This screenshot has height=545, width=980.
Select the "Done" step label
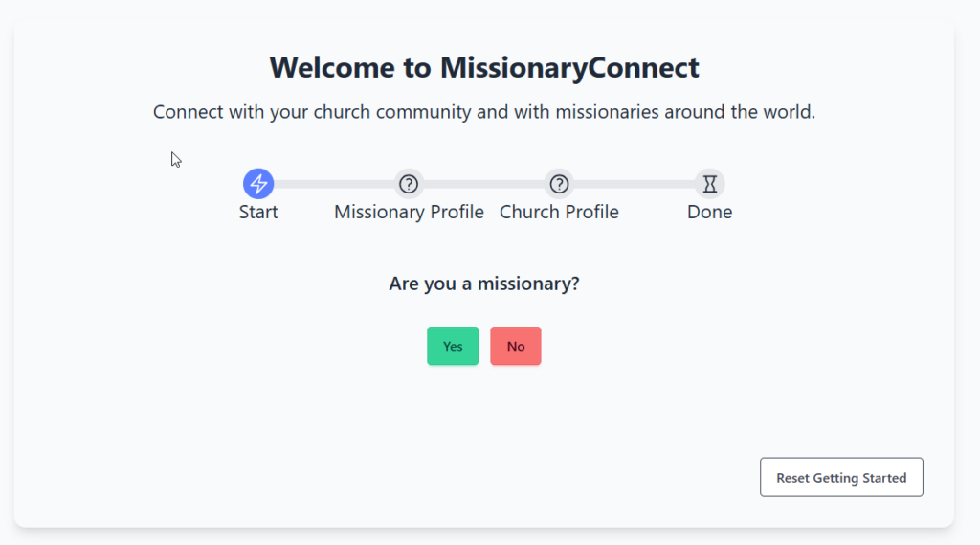pos(709,212)
